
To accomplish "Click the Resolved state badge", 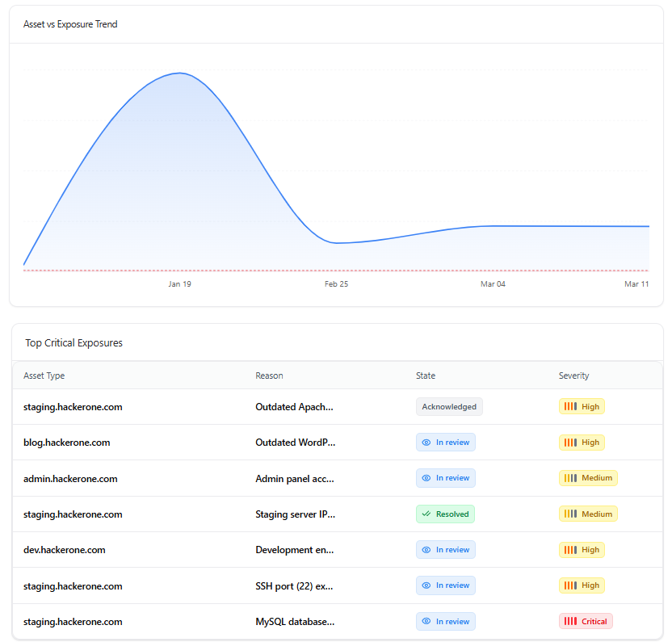I will tap(445, 514).
